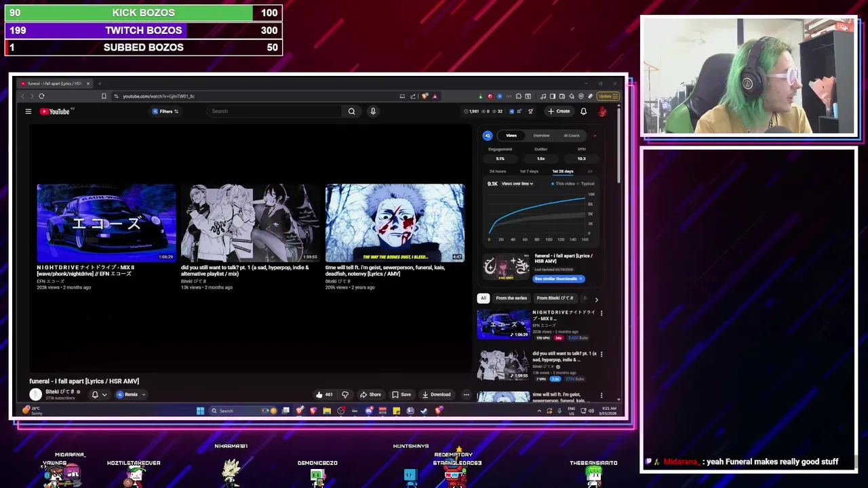Viewport: 868px width, 488px height.
Task: Download the video
Action: (436, 394)
